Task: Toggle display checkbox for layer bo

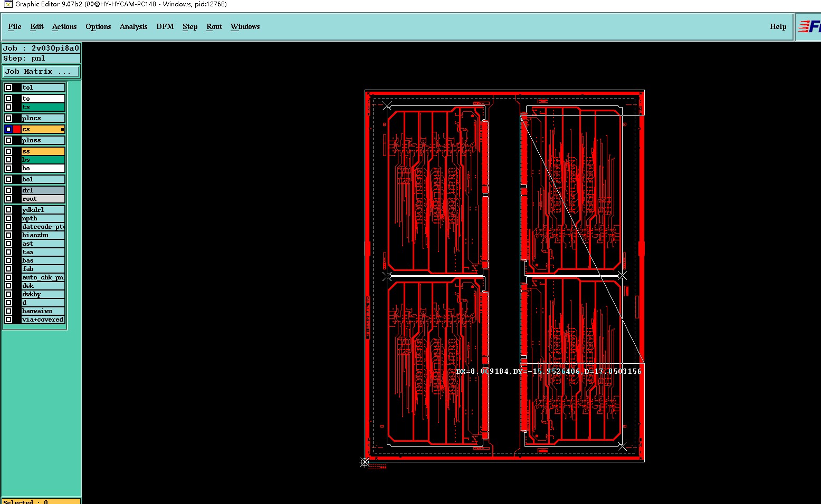Action: [x=8, y=168]
